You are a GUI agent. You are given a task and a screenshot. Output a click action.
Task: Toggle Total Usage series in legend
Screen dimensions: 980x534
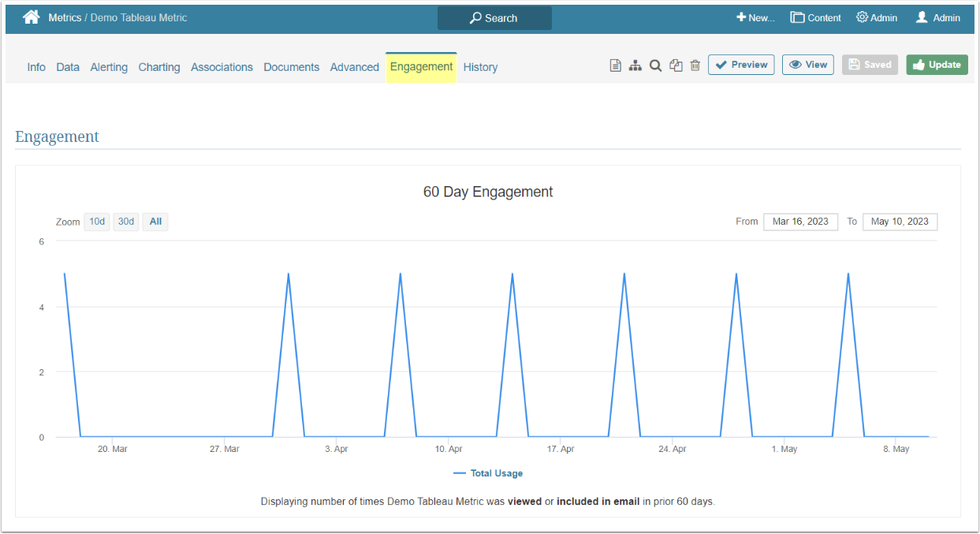click(x=488, y=473)
